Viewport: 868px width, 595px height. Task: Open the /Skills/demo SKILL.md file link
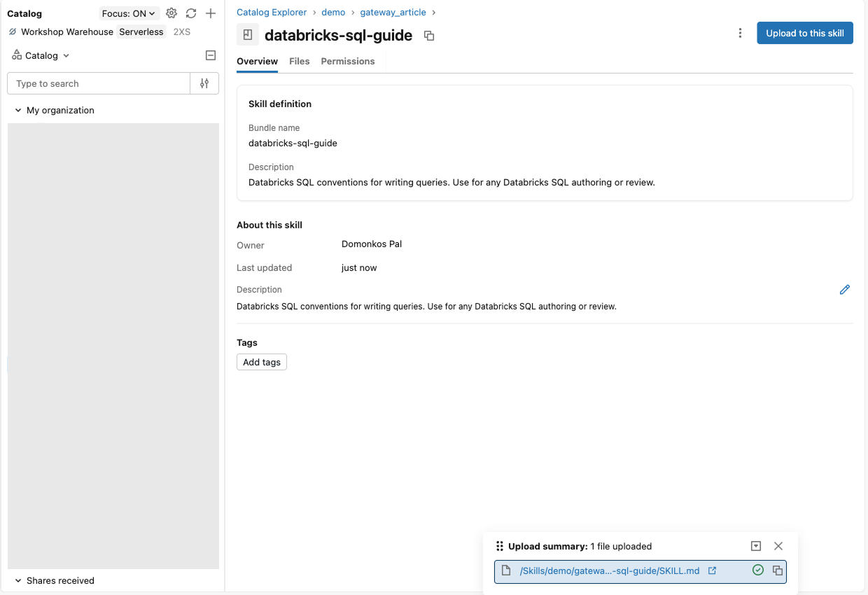[x=610, y=570]
